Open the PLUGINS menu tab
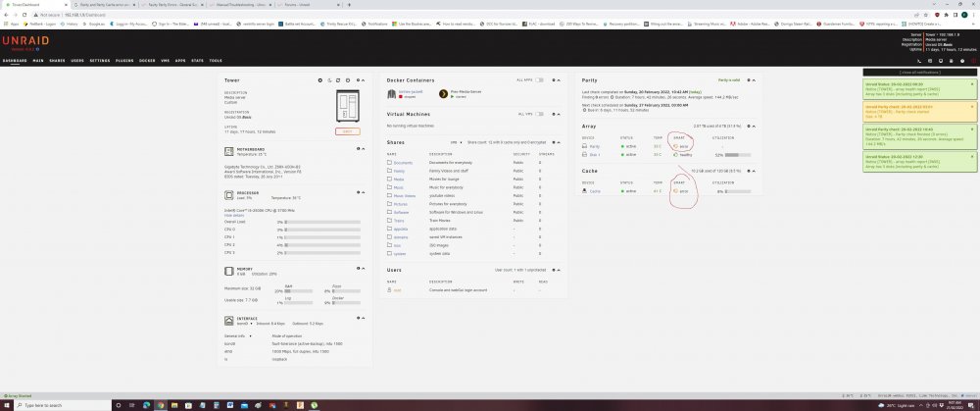The height and width of the screenshot is (411, 980). 124,61
